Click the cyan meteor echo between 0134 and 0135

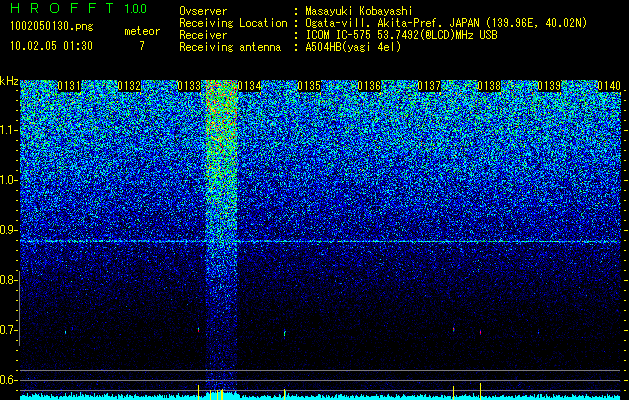284,333
